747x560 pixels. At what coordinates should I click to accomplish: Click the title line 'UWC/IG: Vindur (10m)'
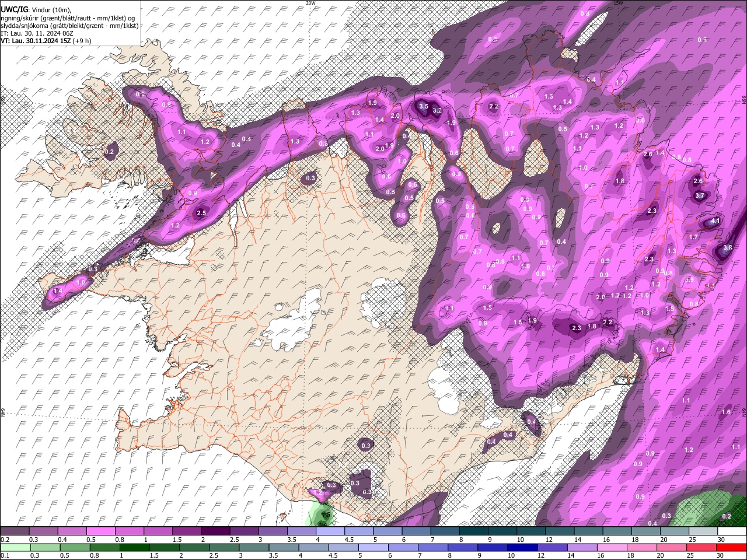pos(36,9)
